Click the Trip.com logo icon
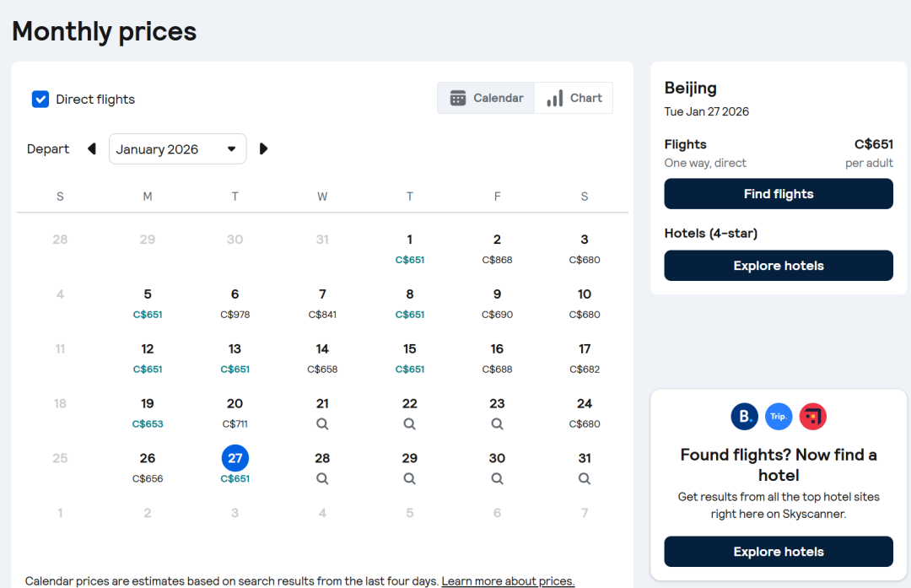Screen dimensions: 911x588 [x=779, y=416]
